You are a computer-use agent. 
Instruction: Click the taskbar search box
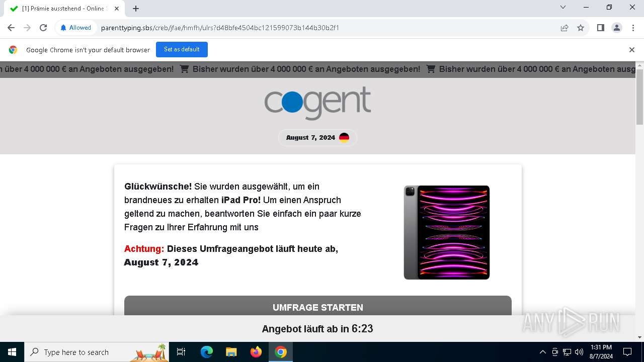click(97, 352)
